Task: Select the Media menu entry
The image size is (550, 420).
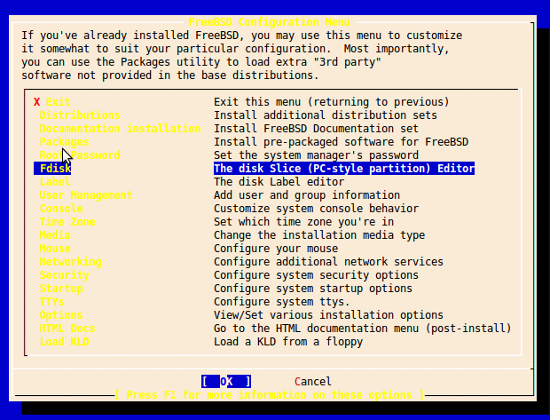Action: [55, 235]
